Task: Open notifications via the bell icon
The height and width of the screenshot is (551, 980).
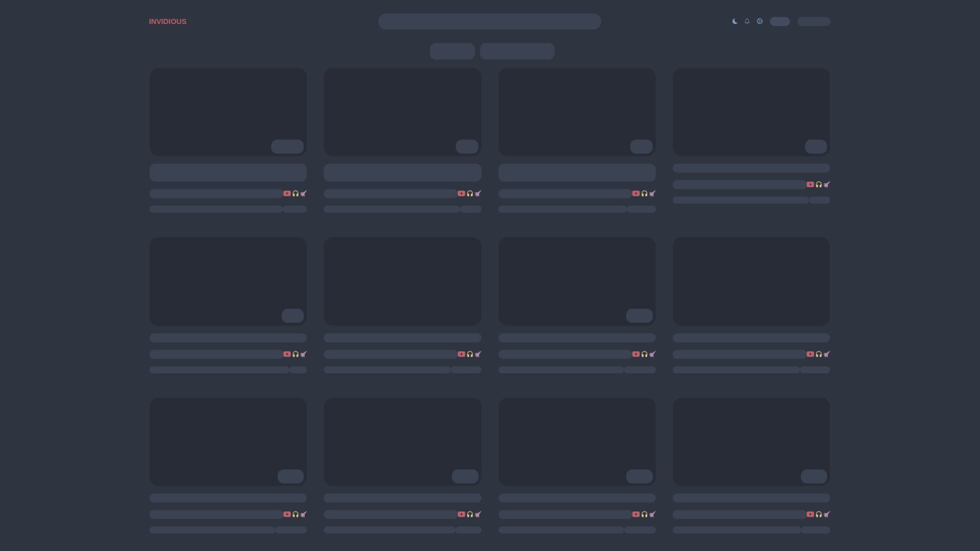Action: click(x=747, y=21)
